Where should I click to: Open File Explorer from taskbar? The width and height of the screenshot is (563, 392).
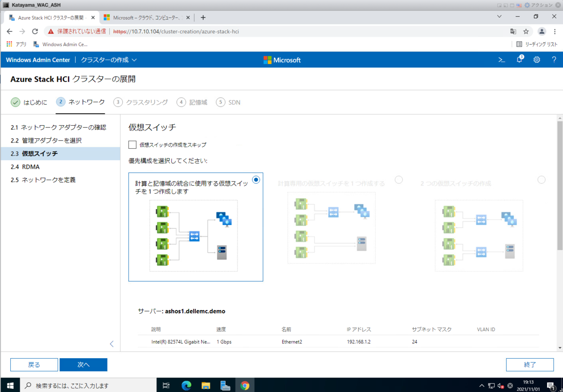tap(206, 385)
